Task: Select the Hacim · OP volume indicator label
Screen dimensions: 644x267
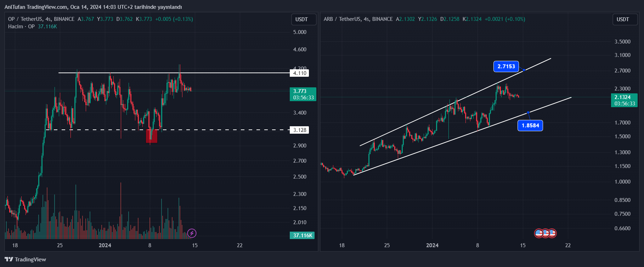Action: (x=21, y=27)
